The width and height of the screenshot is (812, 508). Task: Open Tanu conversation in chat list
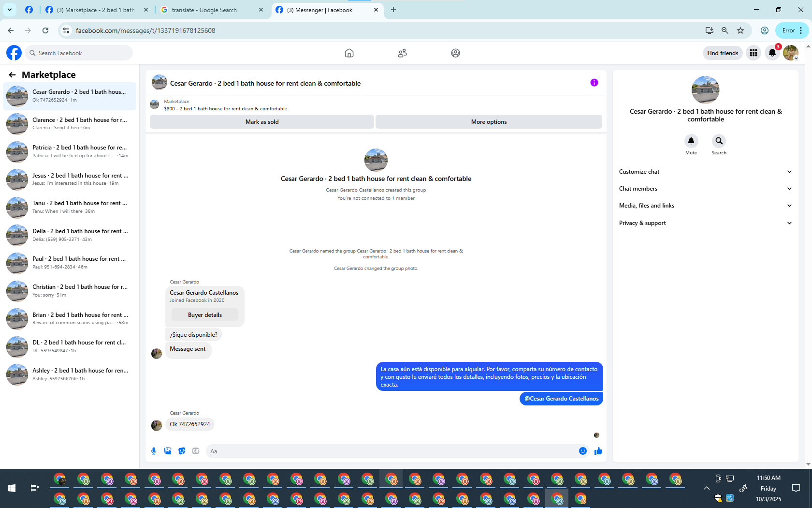pos(70,207)
